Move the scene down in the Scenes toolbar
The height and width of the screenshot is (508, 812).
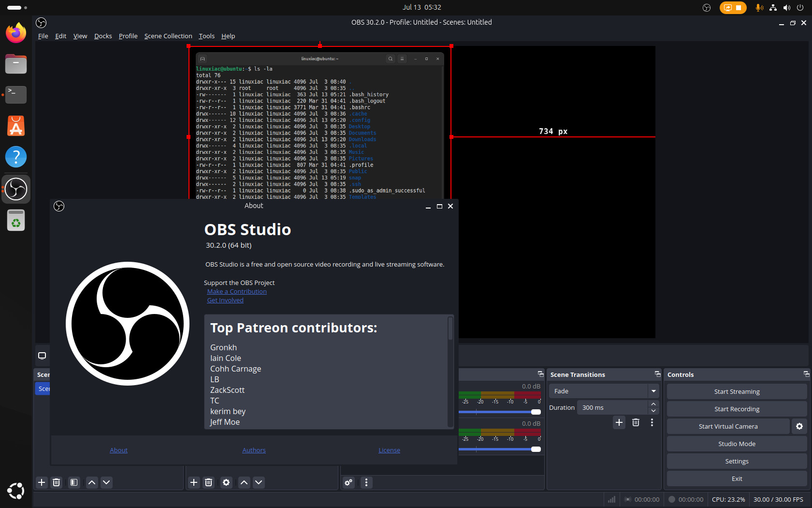pos(107,482)
